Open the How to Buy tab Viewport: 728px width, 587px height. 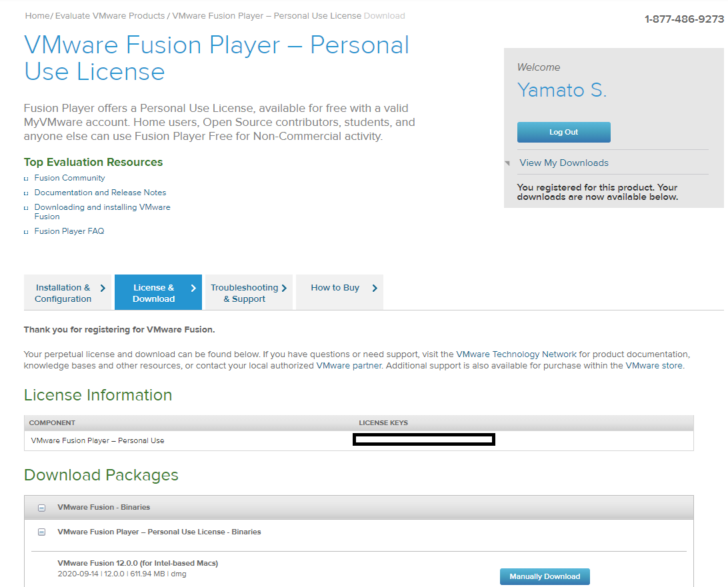click(339, 293)
